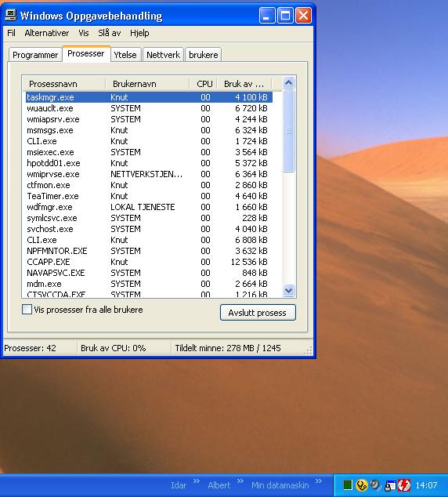Select the symlcsvc.exe process row
The width and height of the screenshot is (448, 497).
(149, 218)
